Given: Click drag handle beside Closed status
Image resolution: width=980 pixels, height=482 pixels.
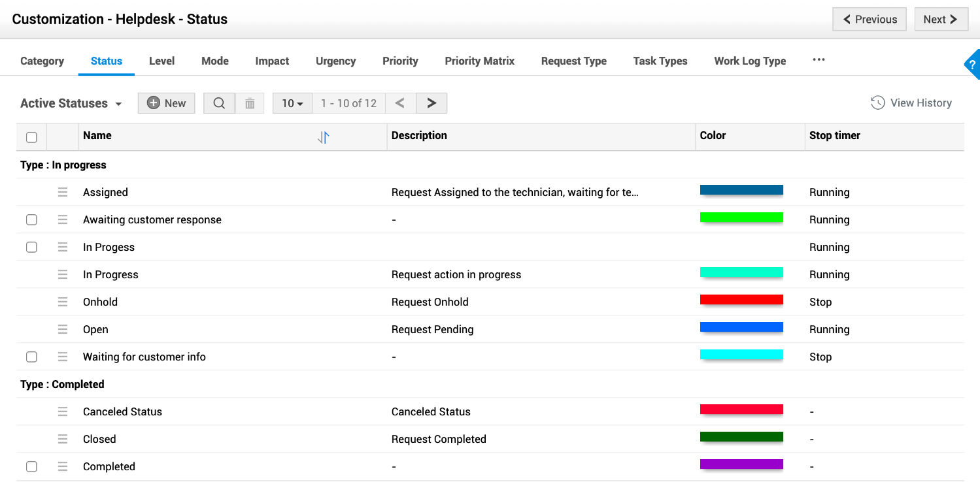Looking at the screenshot, I should tap(63, 439).
